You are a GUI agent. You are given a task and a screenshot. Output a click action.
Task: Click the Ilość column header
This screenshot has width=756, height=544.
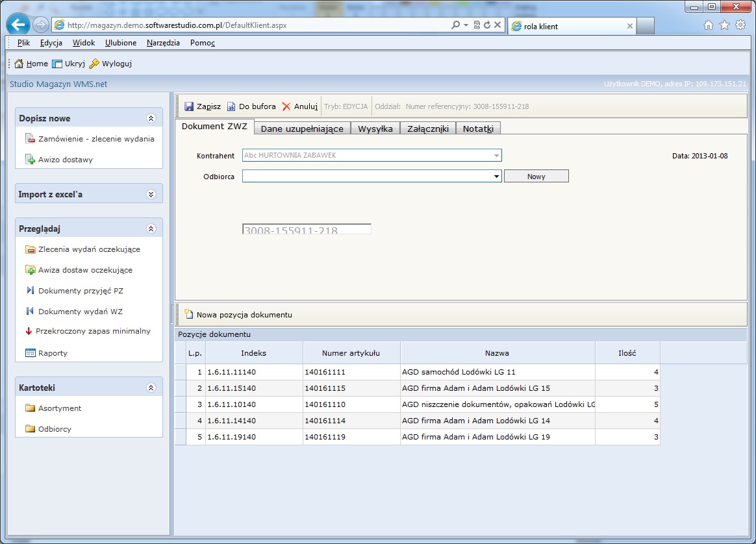coord(627,353)
